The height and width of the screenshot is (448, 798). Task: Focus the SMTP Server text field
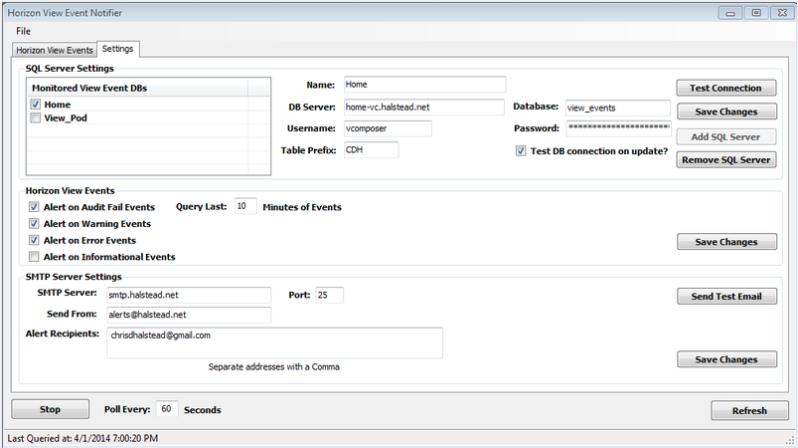(188, 295)
